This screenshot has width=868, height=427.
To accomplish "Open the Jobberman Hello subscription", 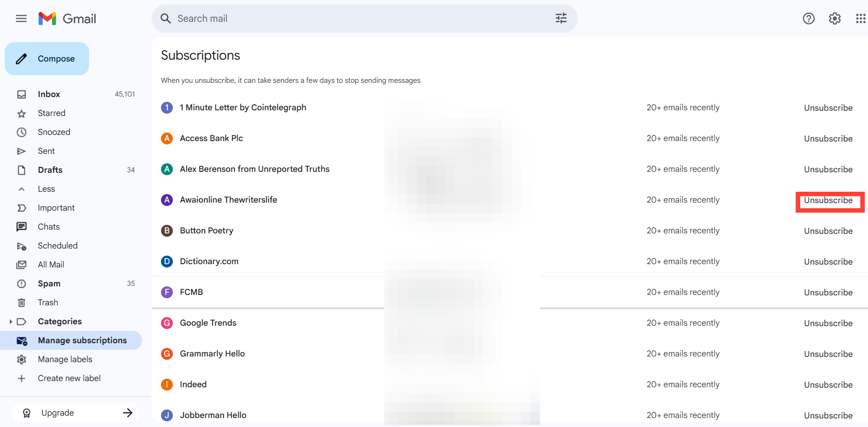I will tap(213, 415).
